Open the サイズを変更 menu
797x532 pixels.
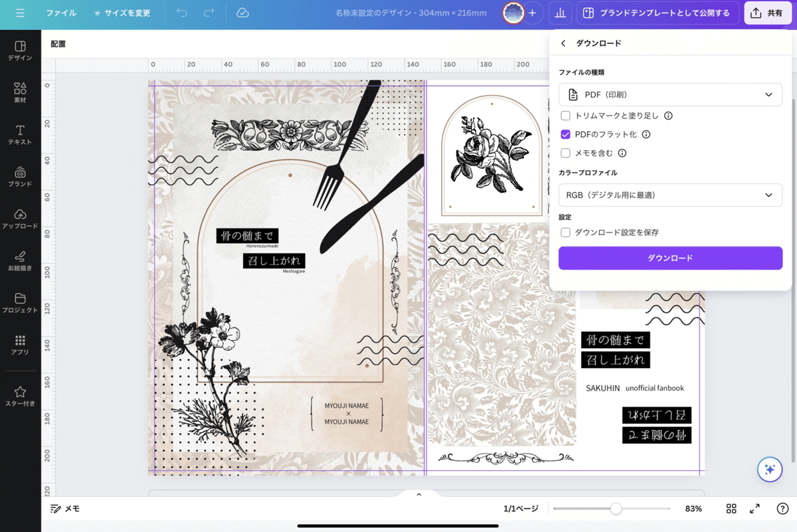tap(122, 12)
